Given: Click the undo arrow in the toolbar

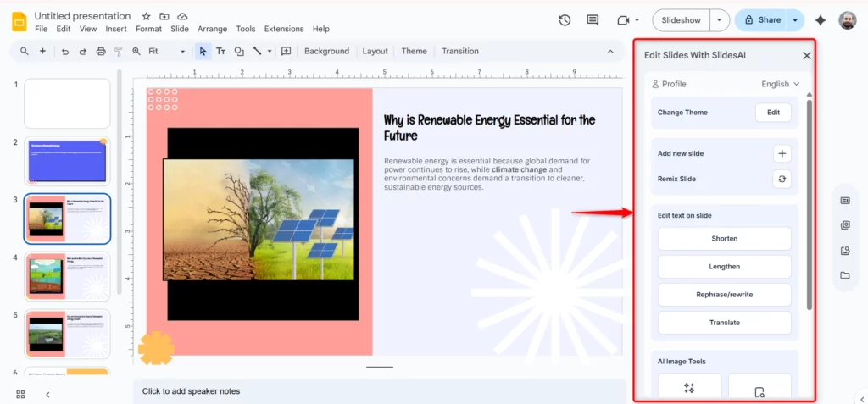Looking at the screenshot, I should 65,52.
